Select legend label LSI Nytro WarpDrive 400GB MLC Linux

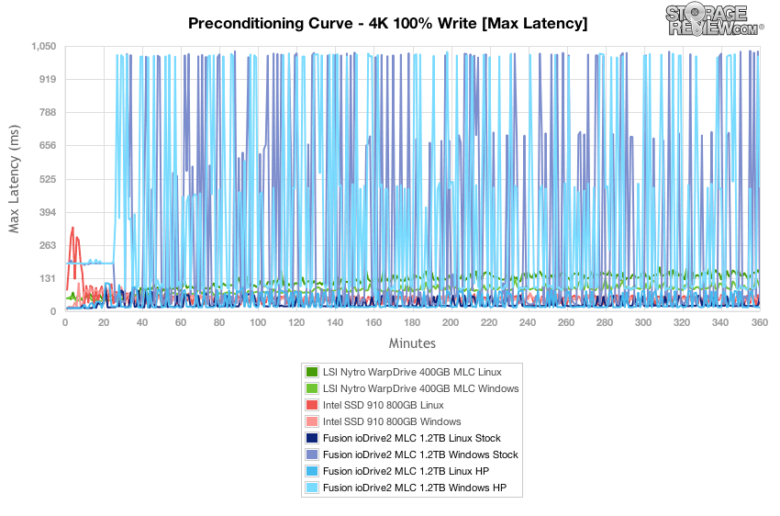coord(412,372)
